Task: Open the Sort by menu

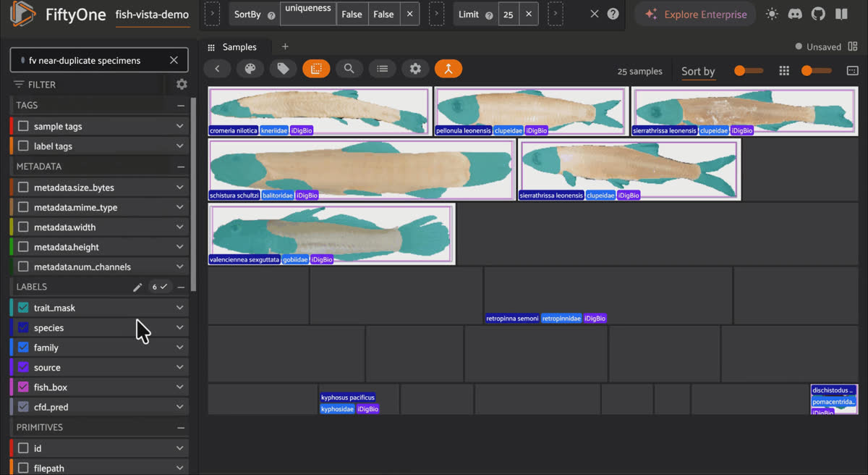Action: 698,71
